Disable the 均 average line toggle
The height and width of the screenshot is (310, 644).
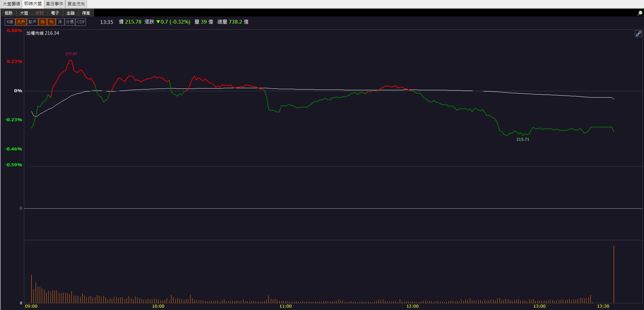click(42, 22)
